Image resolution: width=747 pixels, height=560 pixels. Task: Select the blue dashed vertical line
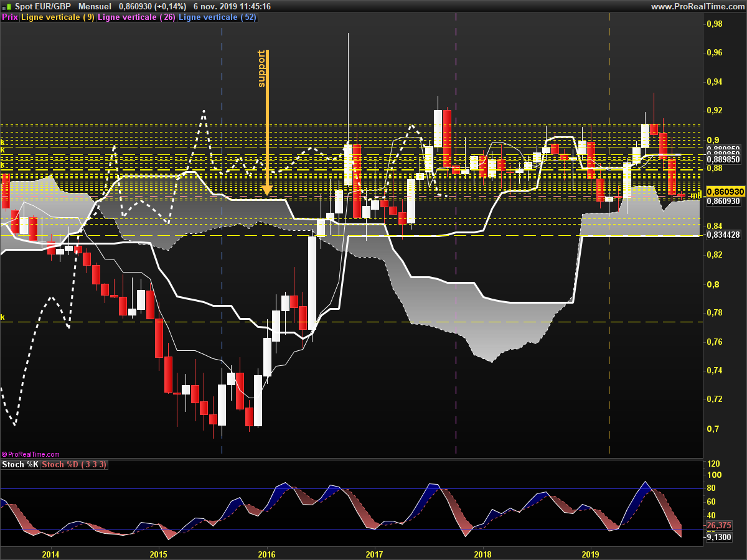pos(222,249)
